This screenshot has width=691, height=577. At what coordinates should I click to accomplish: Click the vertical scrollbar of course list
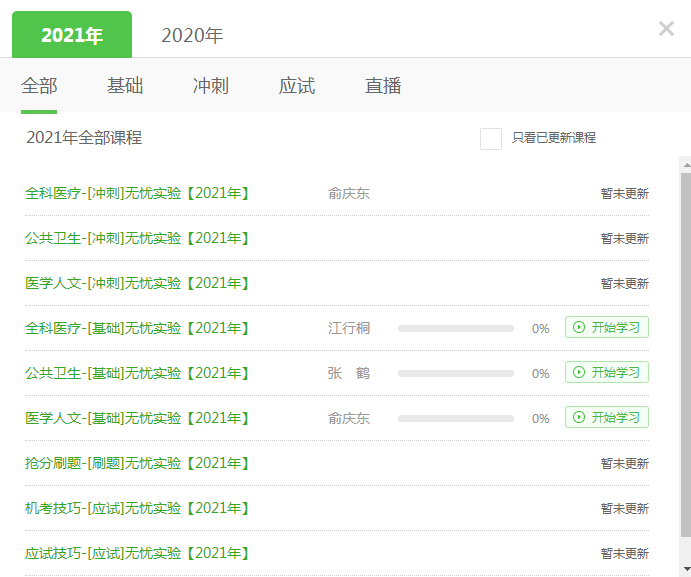[685, 350]
